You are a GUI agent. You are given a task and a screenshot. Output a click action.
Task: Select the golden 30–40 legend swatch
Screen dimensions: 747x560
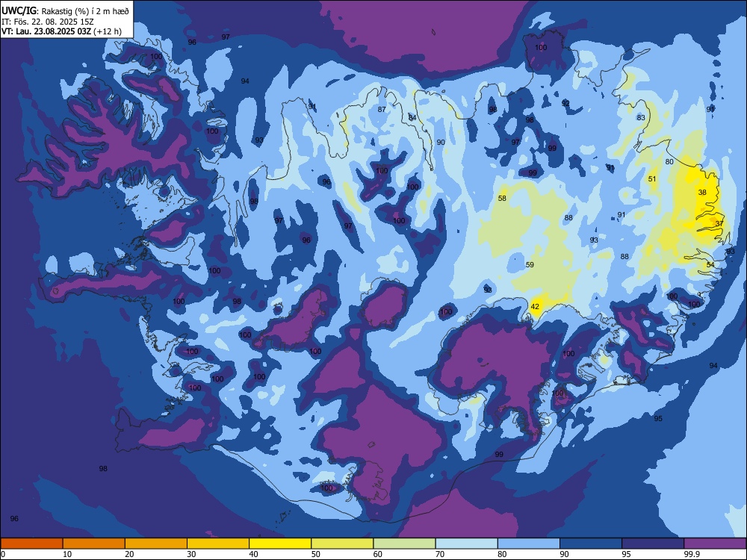click(x=218, y=544)
